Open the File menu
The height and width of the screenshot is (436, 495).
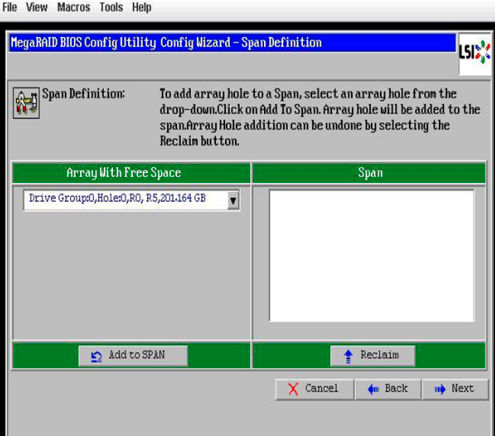10,7
